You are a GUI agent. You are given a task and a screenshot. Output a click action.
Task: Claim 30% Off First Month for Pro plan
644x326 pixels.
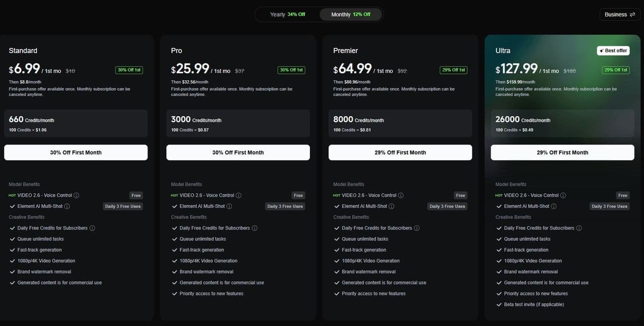pos(238,152)
